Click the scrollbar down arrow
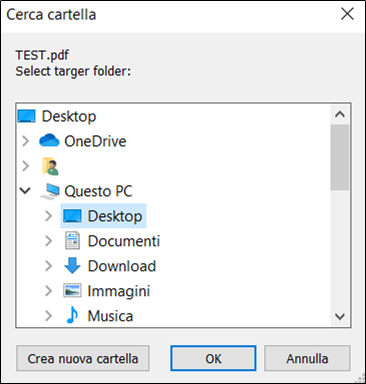The height and width of the screenshot is (384, 366). point(340,316)
